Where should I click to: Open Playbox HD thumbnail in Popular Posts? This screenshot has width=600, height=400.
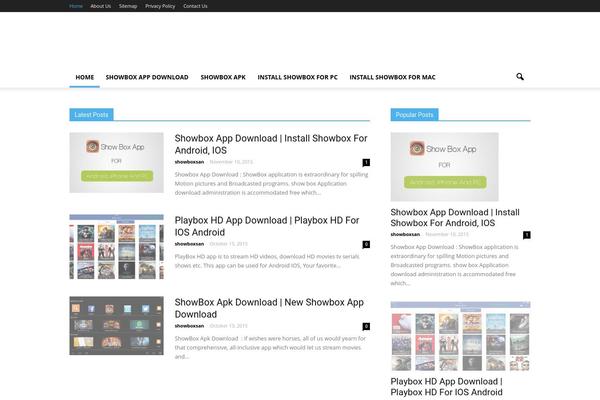click(460, 336)
